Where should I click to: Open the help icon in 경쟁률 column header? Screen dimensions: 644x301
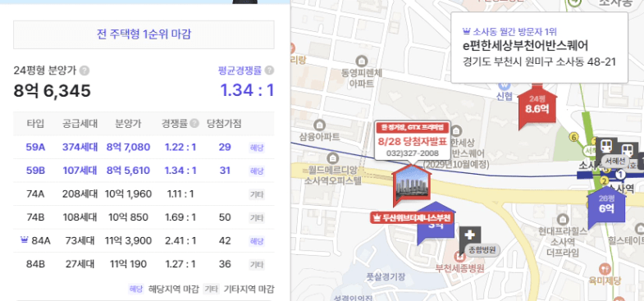click(194, 124)
